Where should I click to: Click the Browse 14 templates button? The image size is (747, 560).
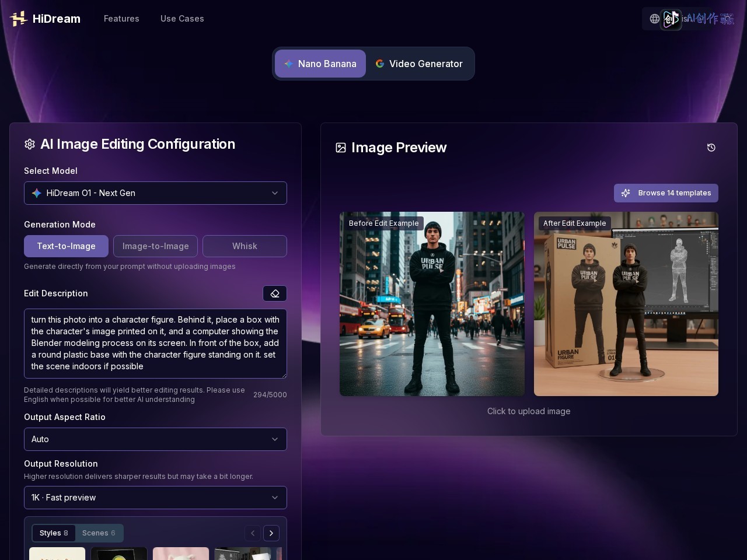click(666, 193)
